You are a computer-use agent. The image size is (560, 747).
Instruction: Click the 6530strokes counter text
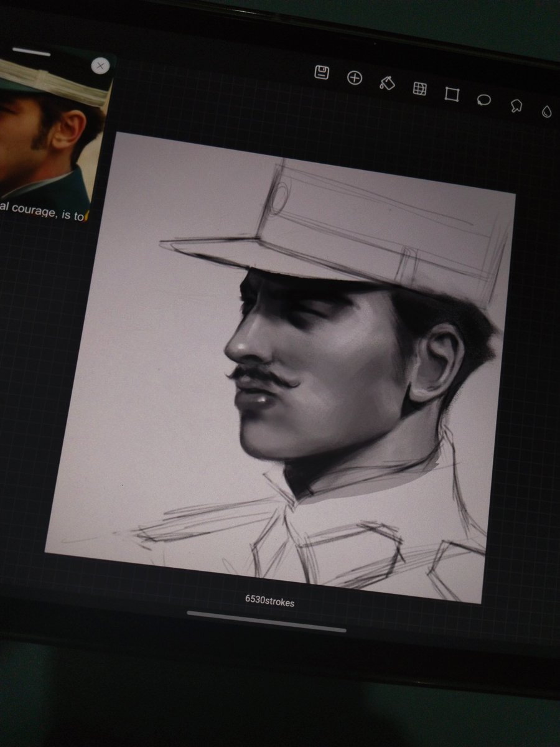click(269, 602)
